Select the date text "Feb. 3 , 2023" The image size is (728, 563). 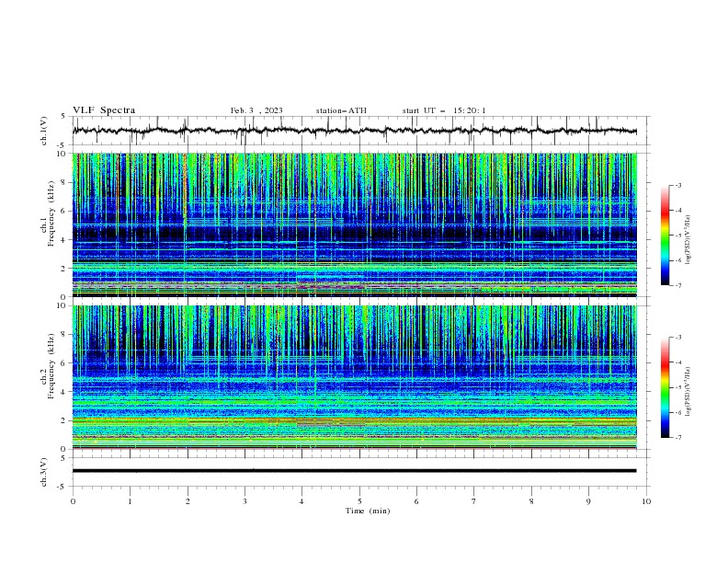[x=256, y=110]
